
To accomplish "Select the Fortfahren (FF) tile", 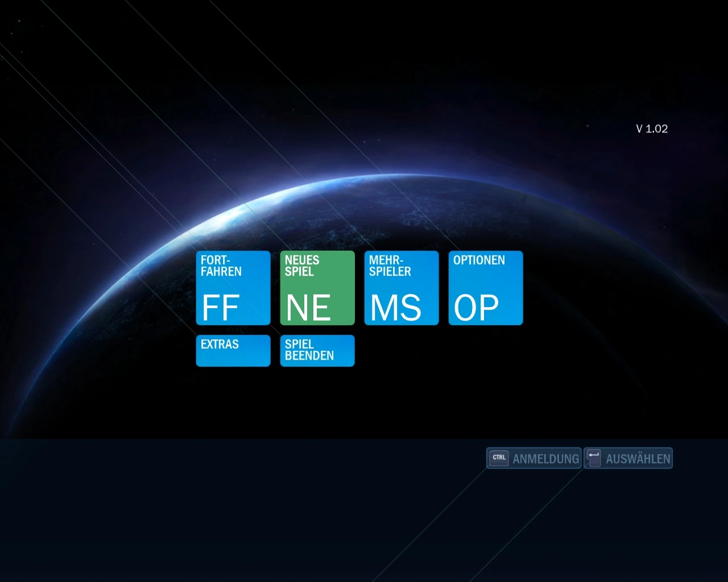I will point(233,288).
